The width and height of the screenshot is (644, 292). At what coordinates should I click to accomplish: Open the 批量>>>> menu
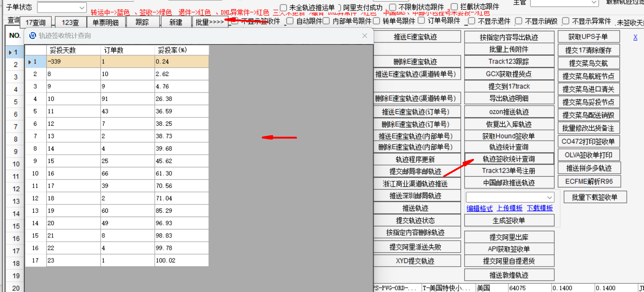click(x=210, y=22)
